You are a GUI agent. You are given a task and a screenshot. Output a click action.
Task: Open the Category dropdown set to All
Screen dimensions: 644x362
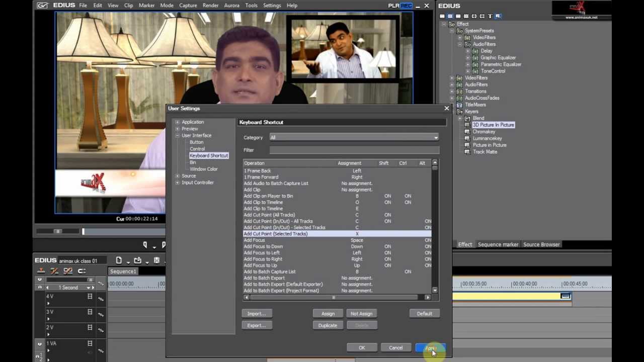click(x=354, y=137)
